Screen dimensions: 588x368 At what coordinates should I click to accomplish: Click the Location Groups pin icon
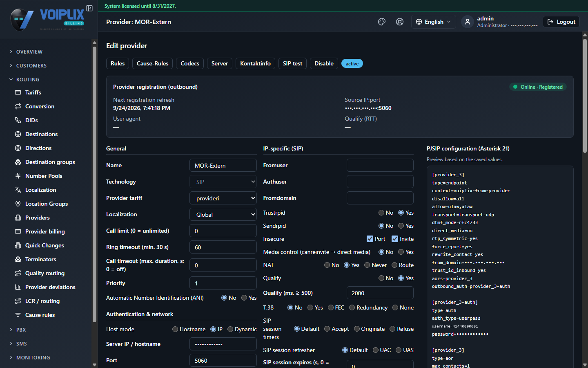18,204
